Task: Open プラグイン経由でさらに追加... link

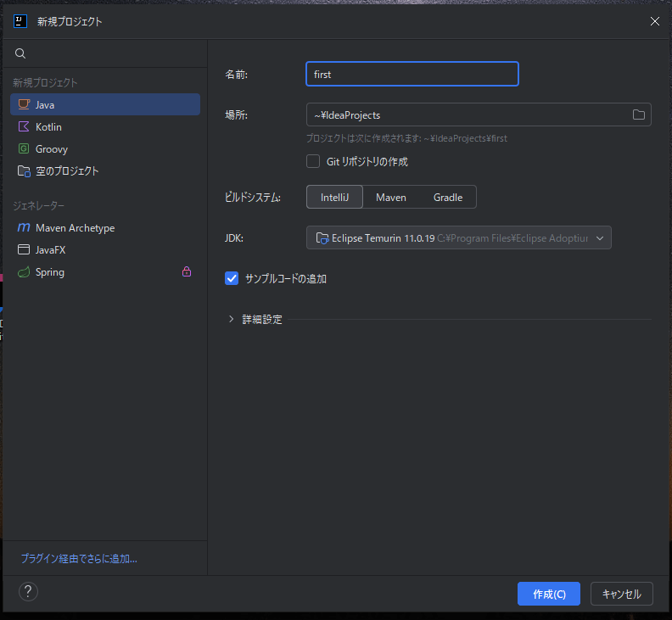Action: tap(79, 558)
